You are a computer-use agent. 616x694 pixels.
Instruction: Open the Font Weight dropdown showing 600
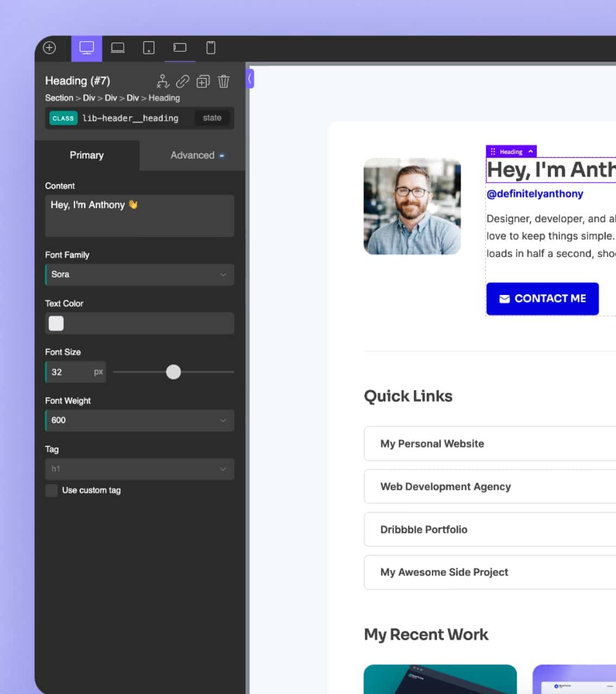click(139, 420)
